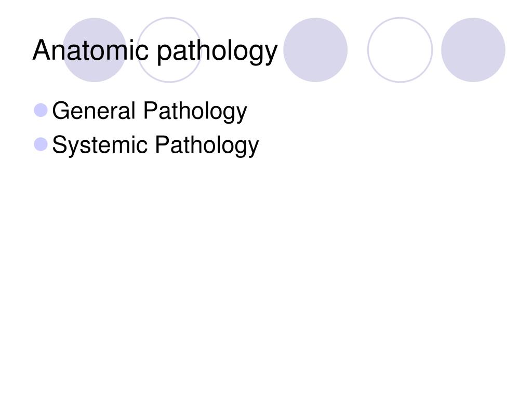The width and height of the screenshot is (532, 399).
Task: Select the "Systemic Pathology" bullet text
Action: click(x=155, y=145)
